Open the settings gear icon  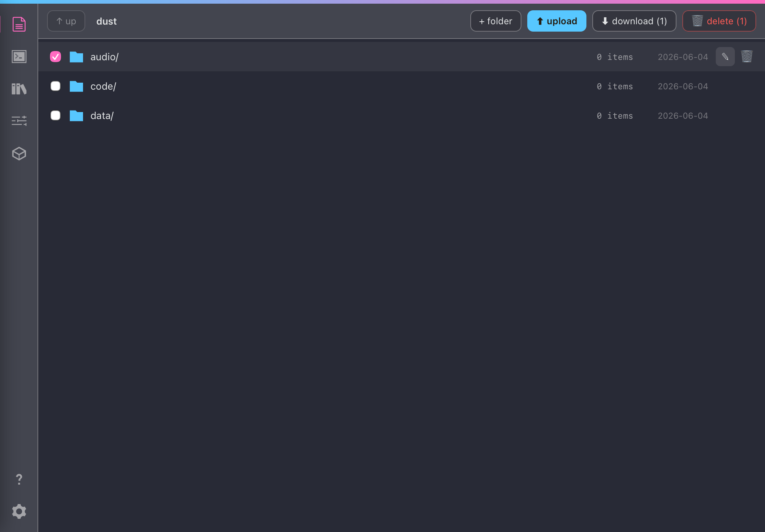coord(19,511)
